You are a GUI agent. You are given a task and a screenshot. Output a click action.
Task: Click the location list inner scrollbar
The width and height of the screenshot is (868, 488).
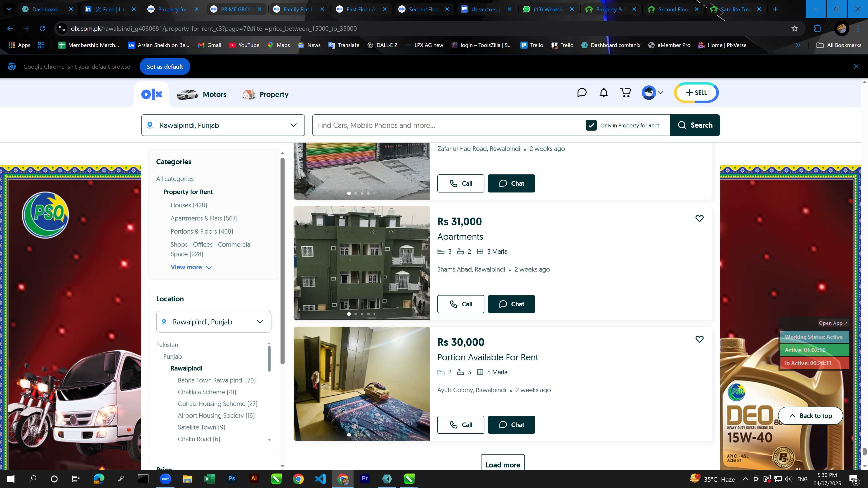pyautogui.click(x=269, y=359)
